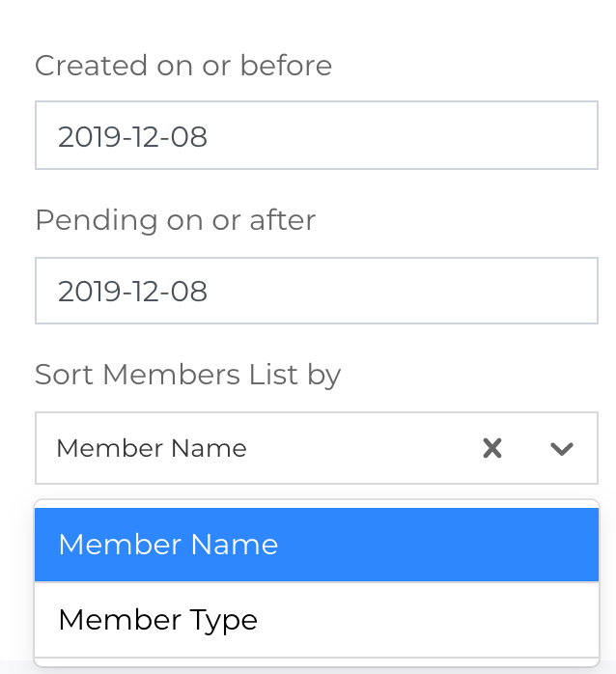Click the Pending on or after label
This screenshot has height=674, width=616.
pyautogui.click(x=175, y=220)
